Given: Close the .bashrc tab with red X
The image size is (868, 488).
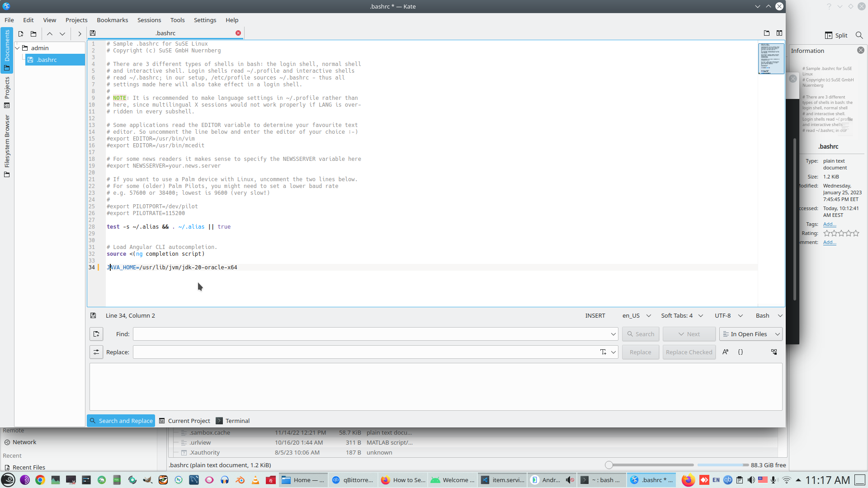Looking at the screenshot, I should coord(238,33).
